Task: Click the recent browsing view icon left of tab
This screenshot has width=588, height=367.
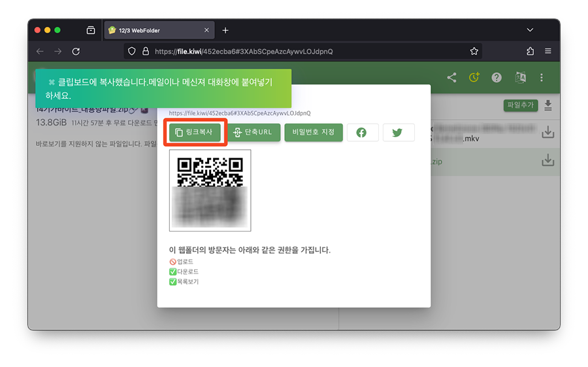Action: click(x=91, y=30)
